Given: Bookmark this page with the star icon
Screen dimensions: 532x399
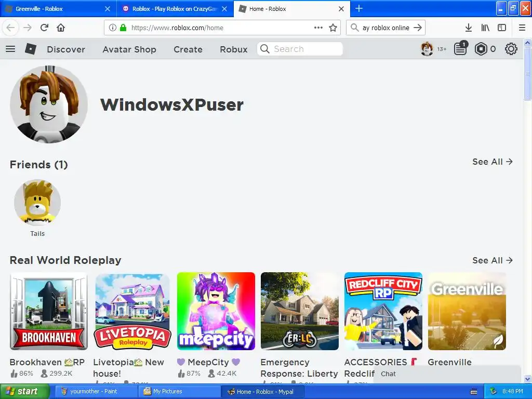Looking at the screenshot, I should coord(333,28).
